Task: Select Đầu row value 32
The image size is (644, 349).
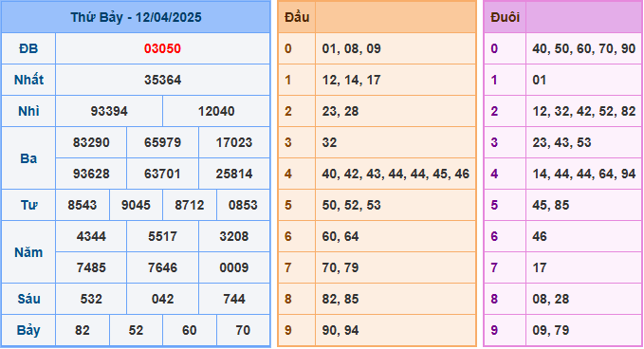Action: (329, 142)
